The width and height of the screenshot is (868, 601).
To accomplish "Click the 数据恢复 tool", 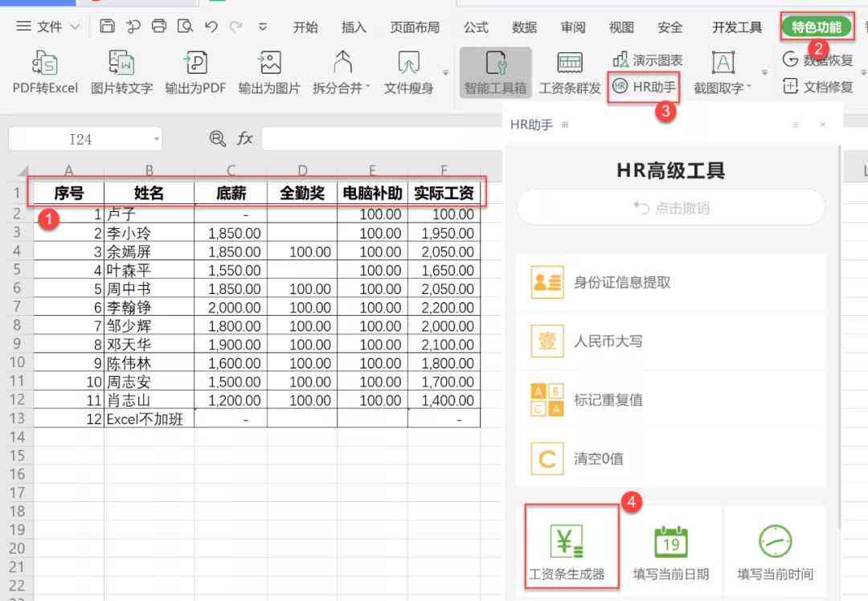I will click(x=817, y=59).
